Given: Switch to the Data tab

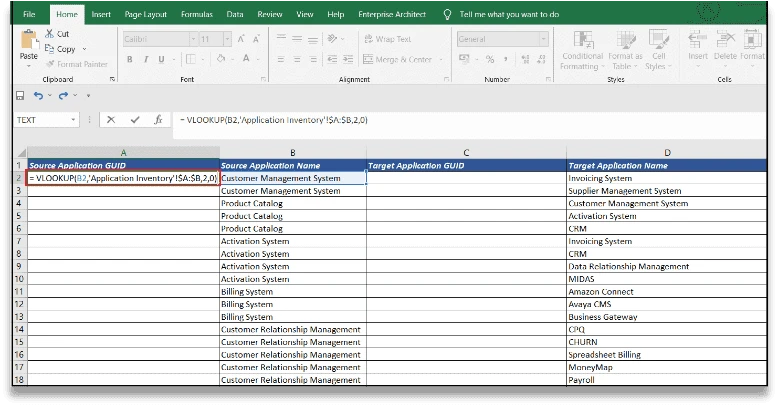Looking at the screenshot, I should point(235,14).
